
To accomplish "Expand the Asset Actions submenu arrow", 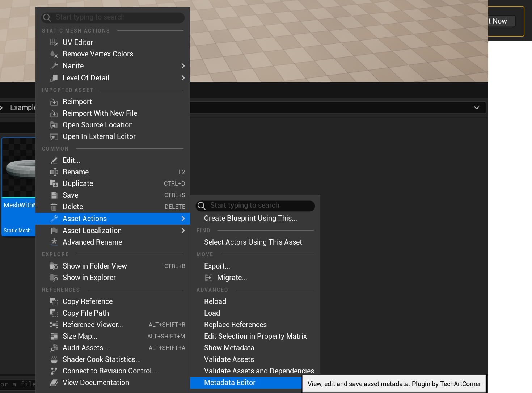I will (x=183, y=219).
